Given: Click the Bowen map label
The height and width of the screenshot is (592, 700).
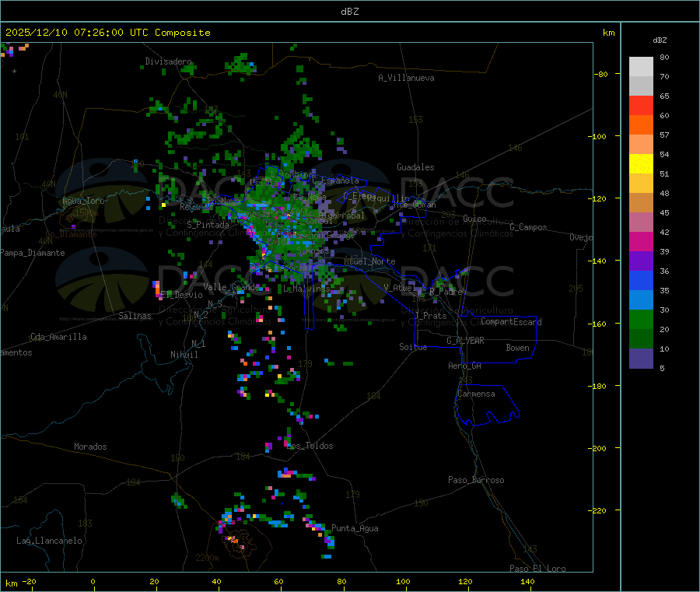Looking at the screenshot, I should coord(518,348).
